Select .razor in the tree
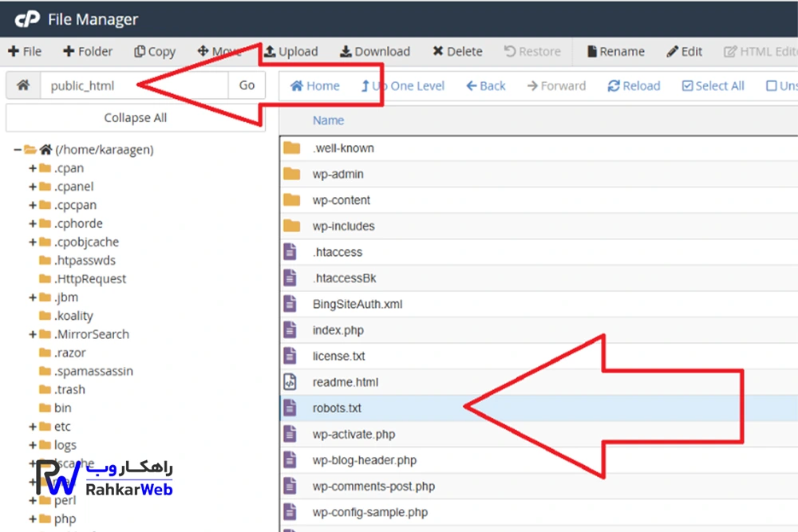Screen dimensions: 798x532 pyautogui.click(x=69, y=353)
